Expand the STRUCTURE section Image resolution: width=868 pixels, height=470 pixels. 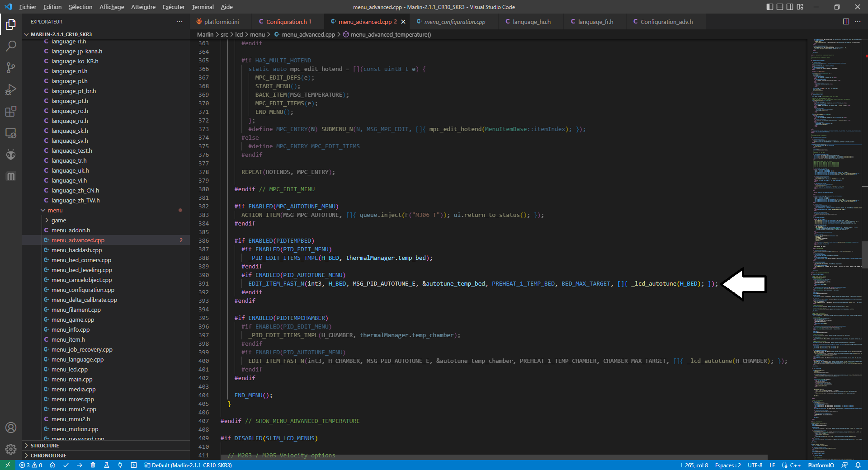pyautogui.click(x=106, y=446)
